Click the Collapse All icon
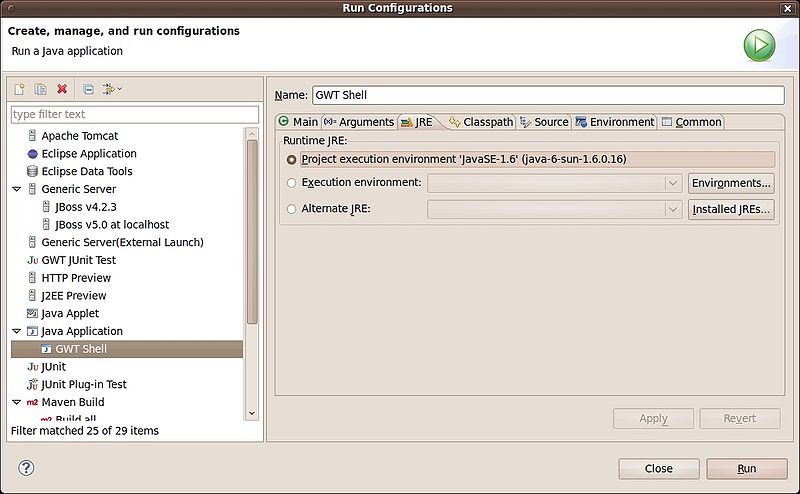 click(88, 89)
